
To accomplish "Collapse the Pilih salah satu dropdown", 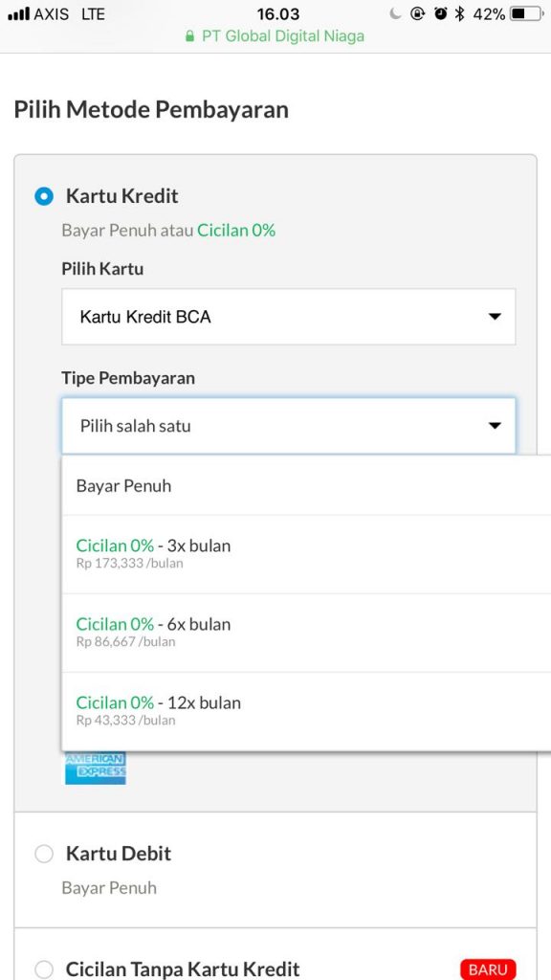I will click(289, 426).
